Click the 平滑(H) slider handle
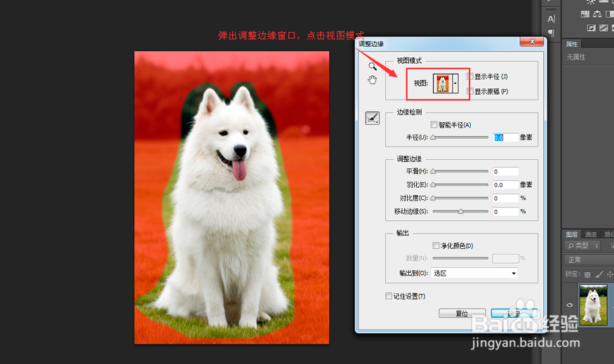Image resolution: width=614 pixels, height=364 pixels. click(433, 171)
